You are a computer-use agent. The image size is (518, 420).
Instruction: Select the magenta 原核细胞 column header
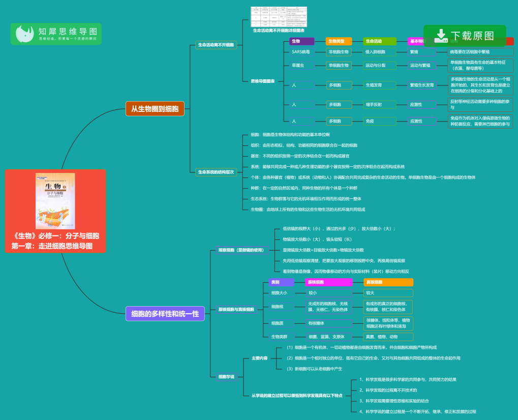click(328, 282)
